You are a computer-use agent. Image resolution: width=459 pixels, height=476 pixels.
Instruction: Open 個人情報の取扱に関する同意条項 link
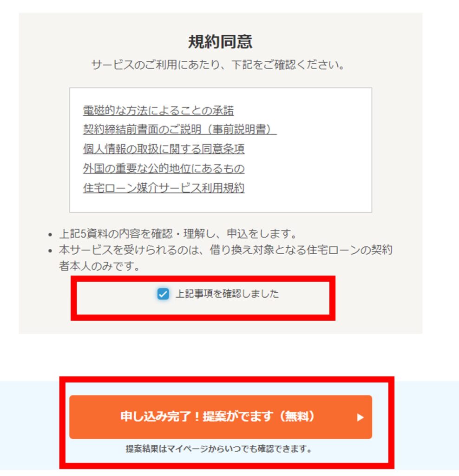pos(164,149)
